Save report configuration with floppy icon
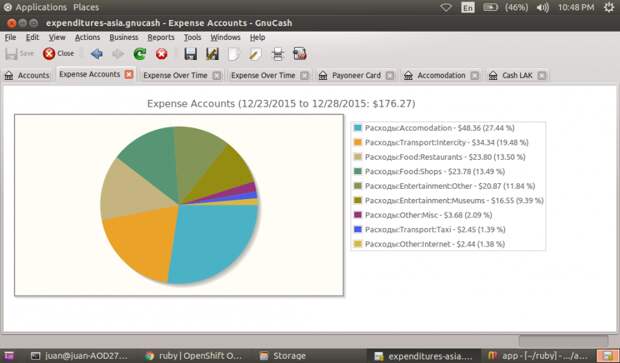 point(191,54)
